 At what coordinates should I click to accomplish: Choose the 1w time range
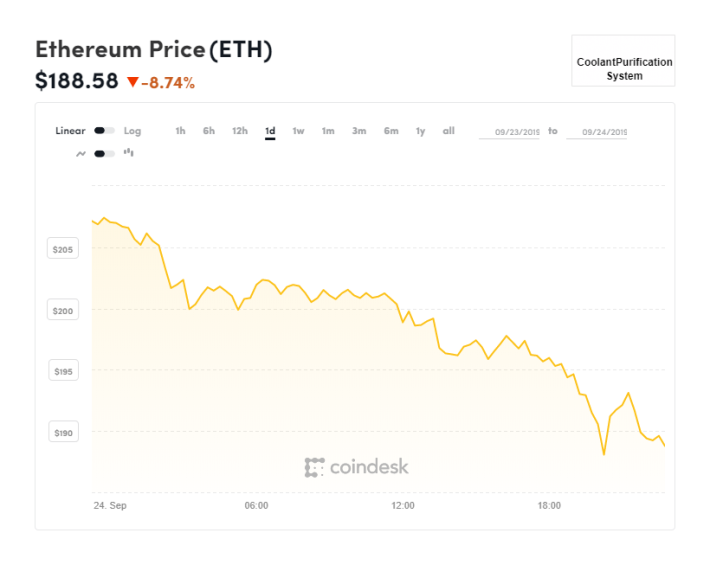point(298,131)
